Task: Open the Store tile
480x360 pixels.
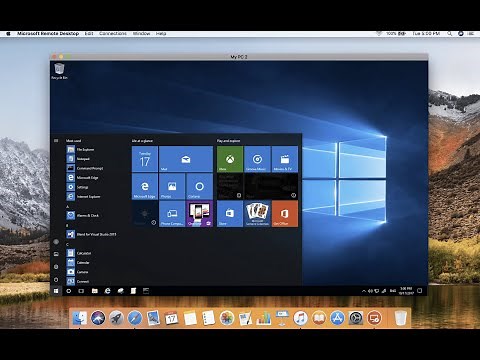Action: tap(230, 214)
